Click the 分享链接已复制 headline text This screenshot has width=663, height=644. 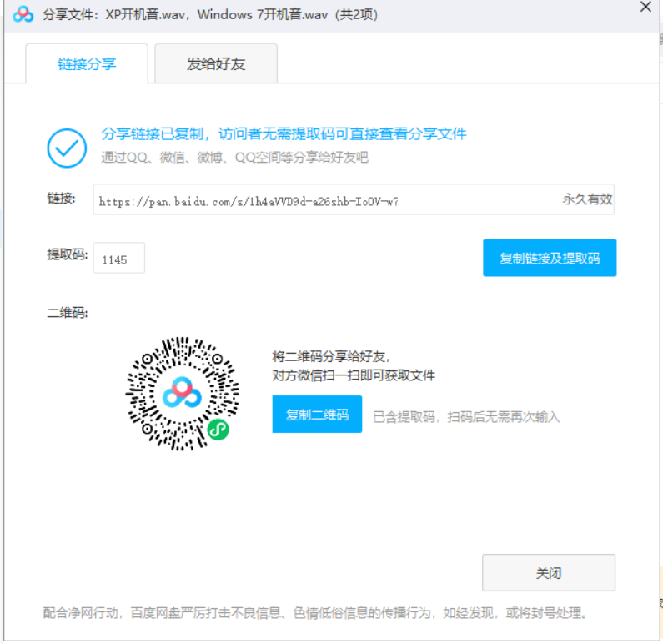coord(284,134)
